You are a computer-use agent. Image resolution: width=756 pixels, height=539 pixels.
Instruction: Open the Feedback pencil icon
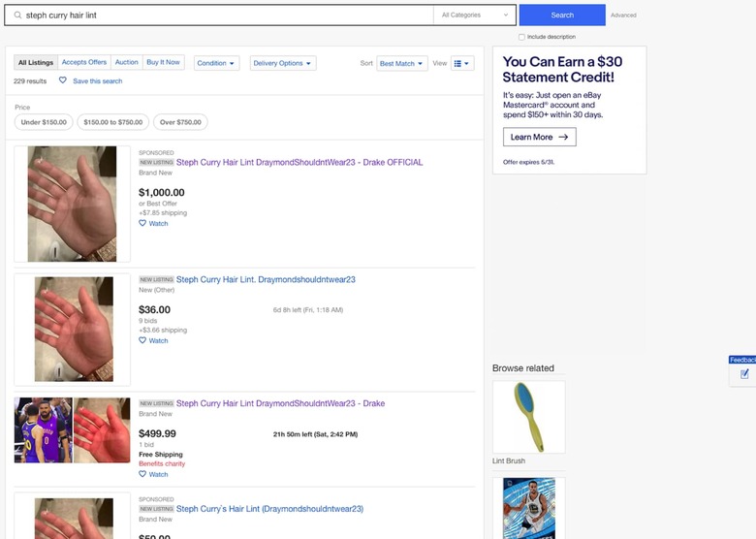coord(744,374)
